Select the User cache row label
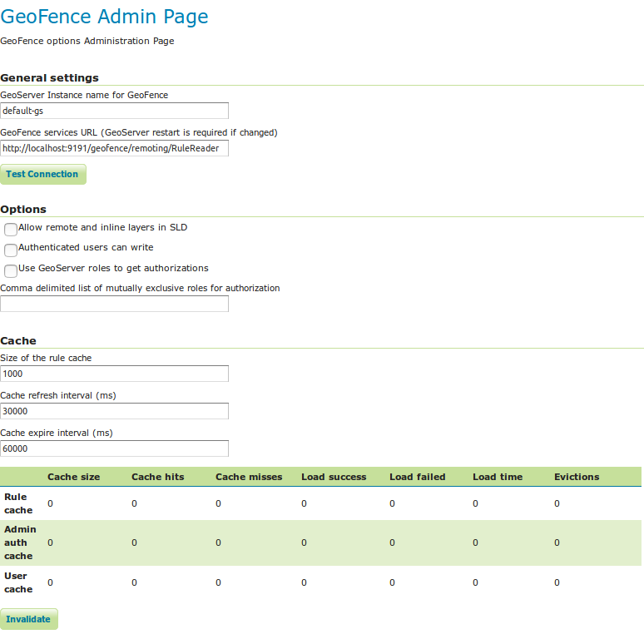Screen dimensions: 644x644 (x=18, y=582)
